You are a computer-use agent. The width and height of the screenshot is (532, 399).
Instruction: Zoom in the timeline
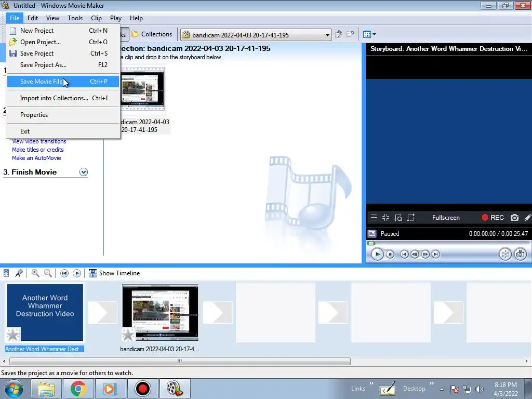point(35,273)
